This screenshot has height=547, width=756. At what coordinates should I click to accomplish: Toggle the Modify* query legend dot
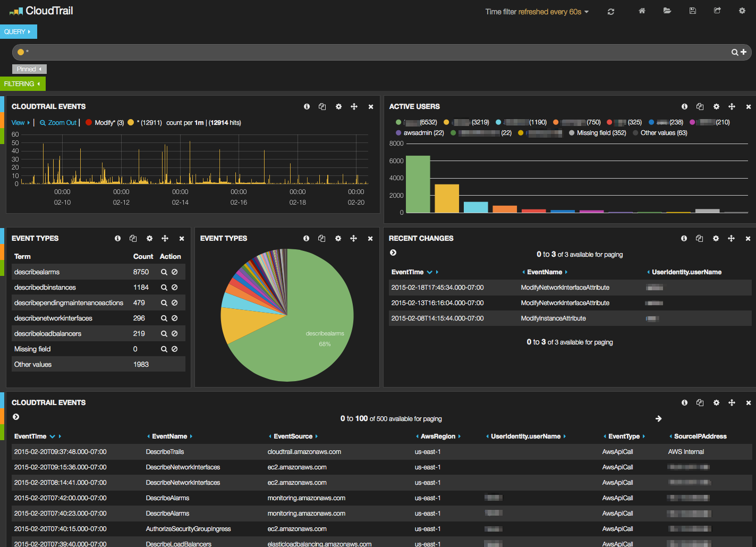(x=89, y=123)
